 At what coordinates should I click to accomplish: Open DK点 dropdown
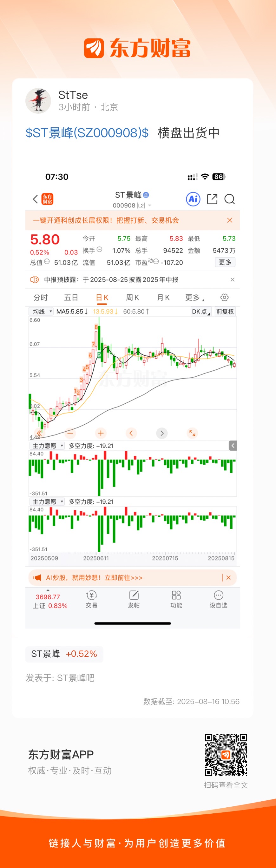[201, 311]
